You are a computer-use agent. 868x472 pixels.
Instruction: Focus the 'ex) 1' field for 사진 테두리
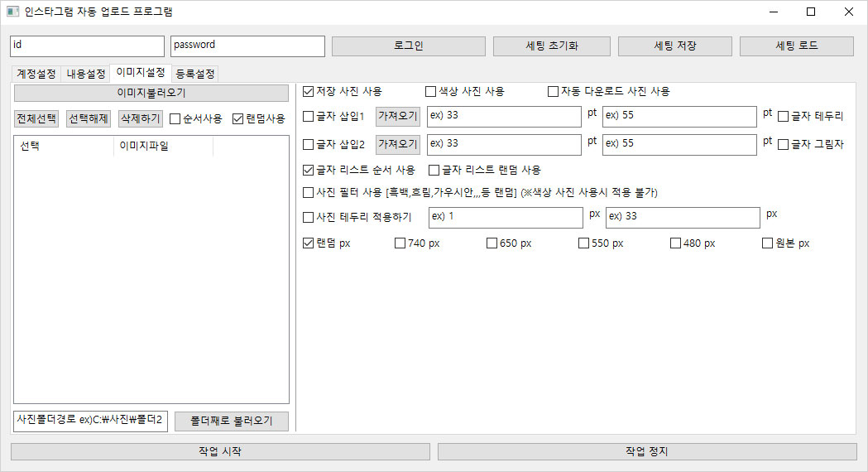pyautogui.click(x=506, y=218)
